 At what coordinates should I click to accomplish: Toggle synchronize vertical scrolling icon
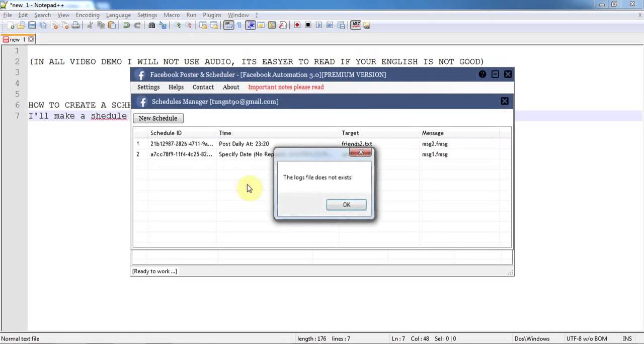[x=203, y=25]
